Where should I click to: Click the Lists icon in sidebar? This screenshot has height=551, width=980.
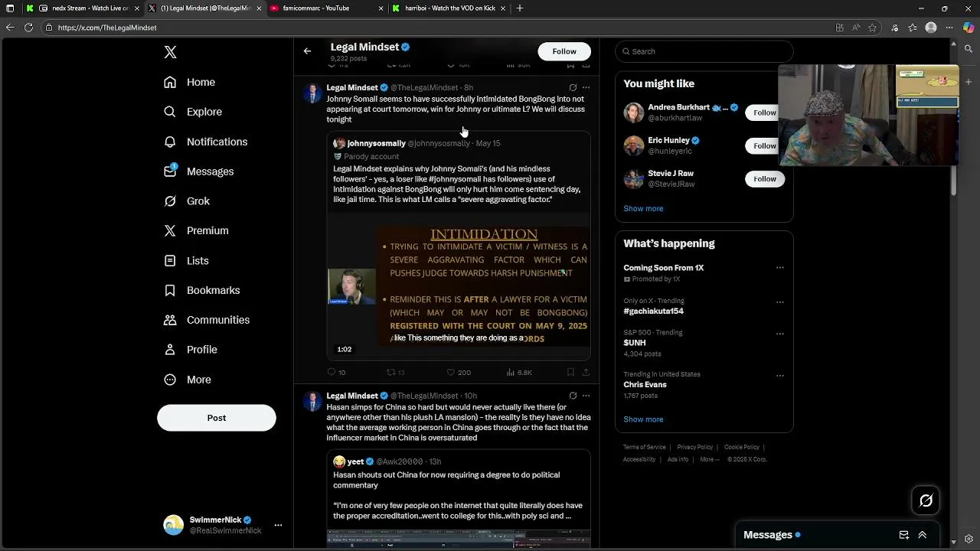point(170,261)
